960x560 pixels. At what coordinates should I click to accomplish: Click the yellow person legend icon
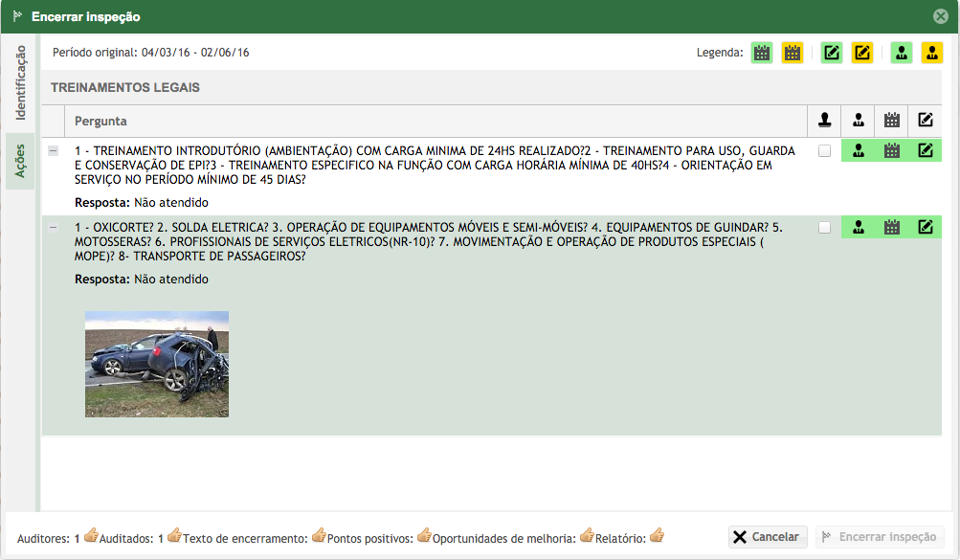tap(932, 54)
